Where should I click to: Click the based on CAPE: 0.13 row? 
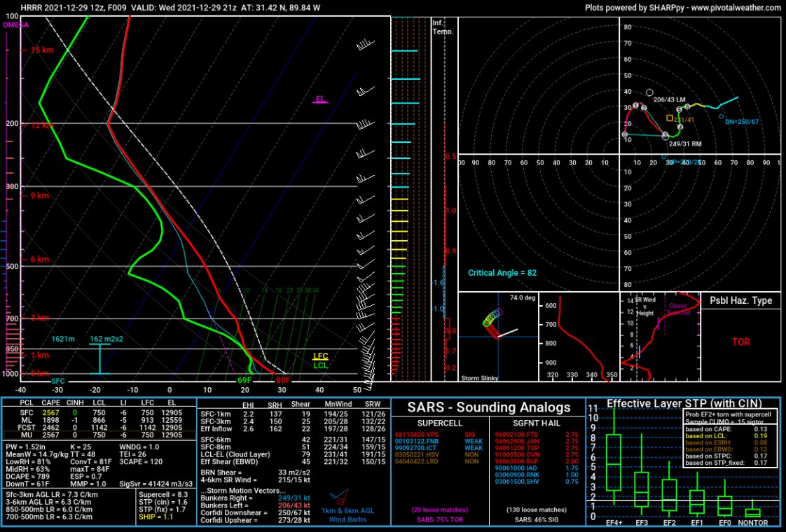pos(726,429)
